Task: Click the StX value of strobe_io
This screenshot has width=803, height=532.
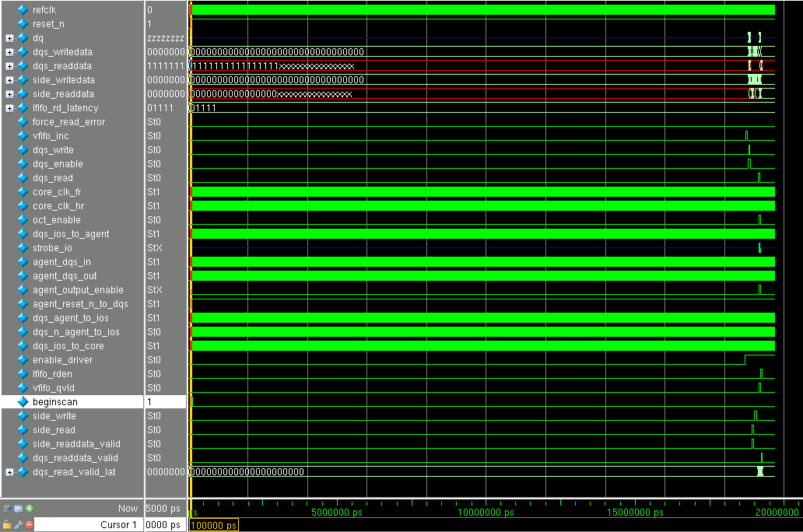Action: tap(155, 248)
